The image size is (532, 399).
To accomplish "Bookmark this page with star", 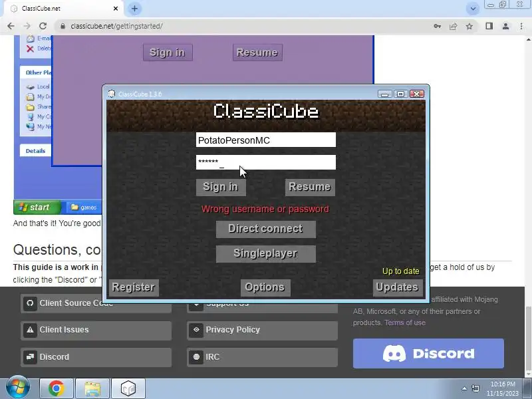I will (469, 26).
